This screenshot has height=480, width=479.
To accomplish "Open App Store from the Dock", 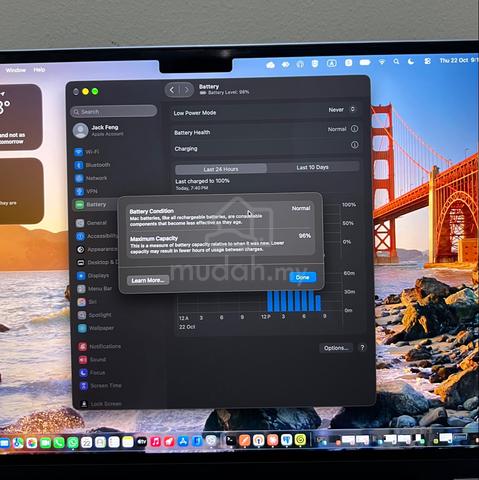I will [x=183, y=442].
